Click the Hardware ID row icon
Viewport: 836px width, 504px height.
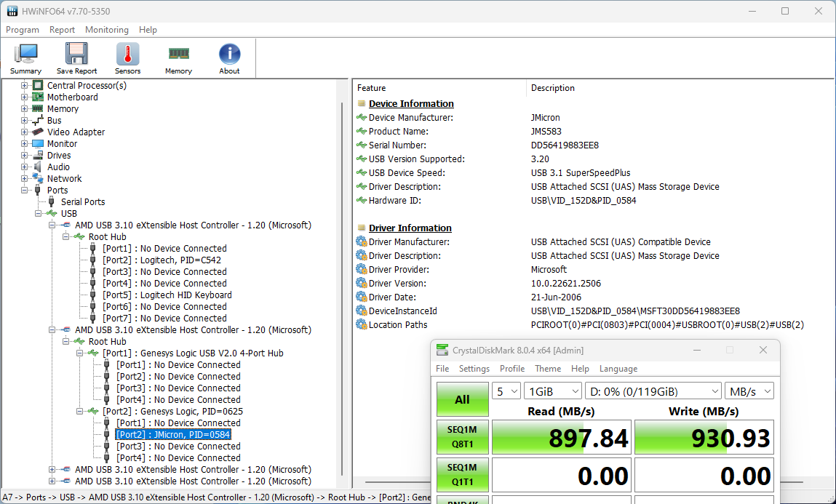(x=362, y=200)
